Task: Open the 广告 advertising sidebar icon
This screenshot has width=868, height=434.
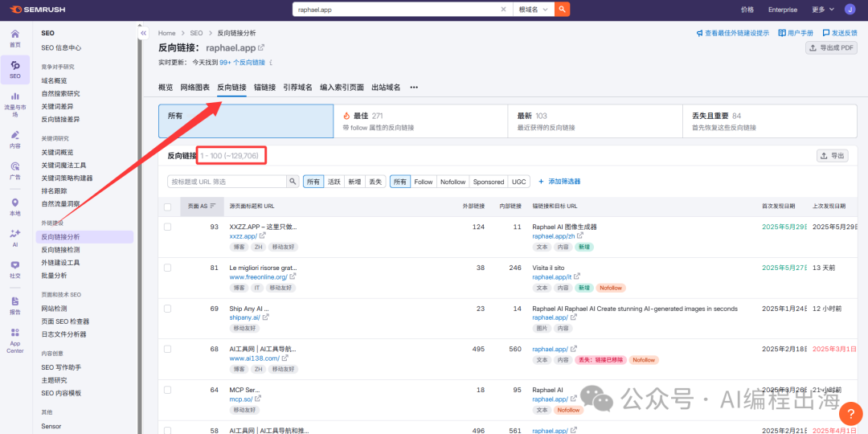Action: click(15, 170)
